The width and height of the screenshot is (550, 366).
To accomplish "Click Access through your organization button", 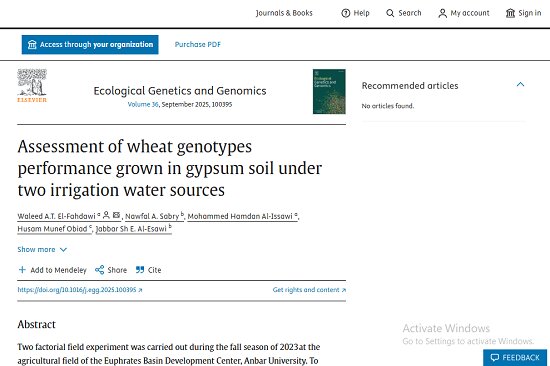I will (90, 45).
